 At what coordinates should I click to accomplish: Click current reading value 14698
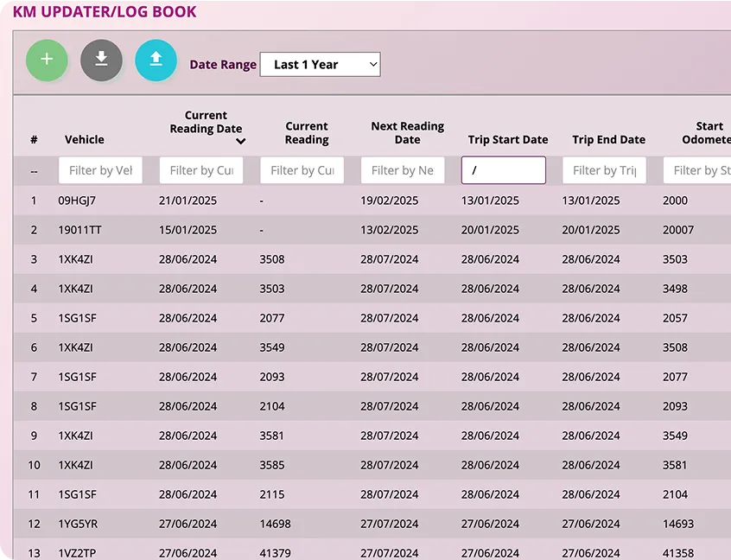(275, 524)
